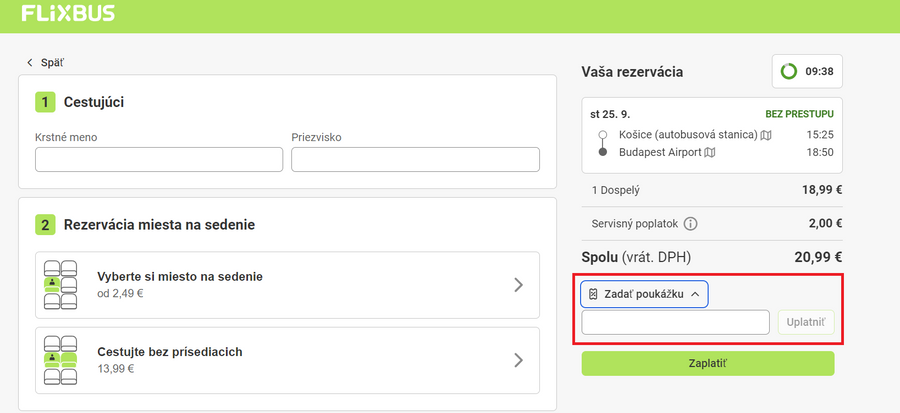Click the voucher ticket icon
Image resolution: width=900 pixels, height=413 pixels.
[x=593, y=294]
